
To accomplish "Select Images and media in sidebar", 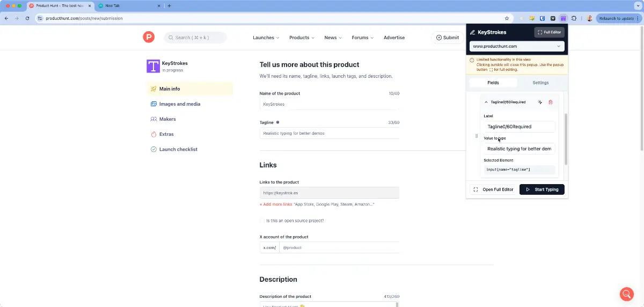I will pyautogui.click(x=179, y=104).
